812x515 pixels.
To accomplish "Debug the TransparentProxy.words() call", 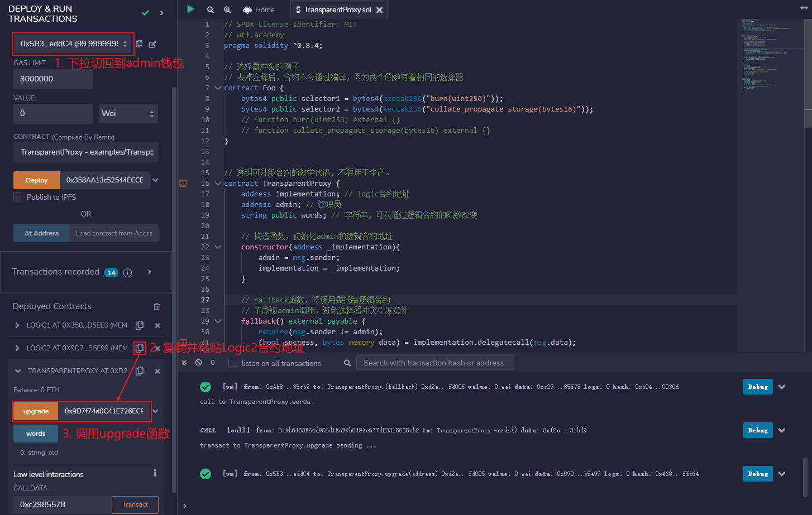I will 758,430.
